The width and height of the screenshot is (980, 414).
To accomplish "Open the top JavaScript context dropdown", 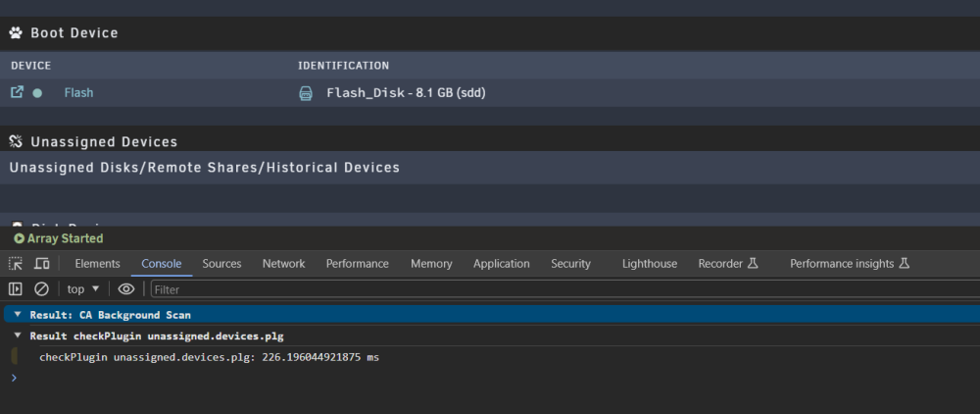I will click(x=83, y=289).
